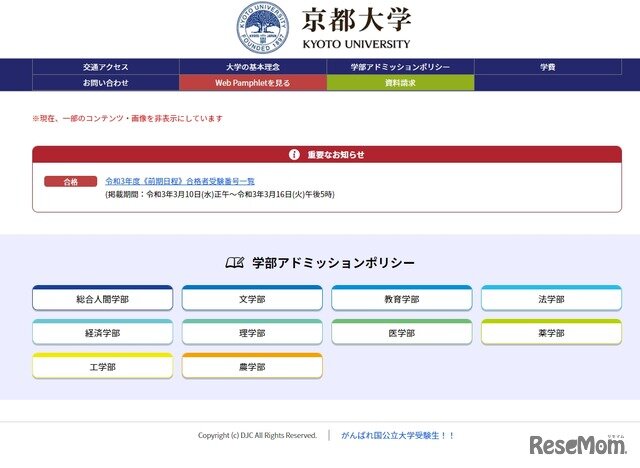
Task: Select the 農学部 faculty button
Action: pos(252,366)
